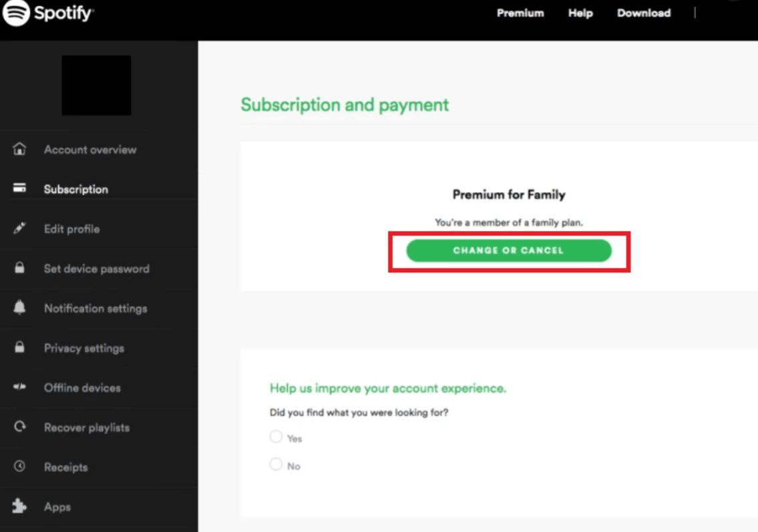Select the No radio button
Viewport: 758px width, 532px height.
276,464
